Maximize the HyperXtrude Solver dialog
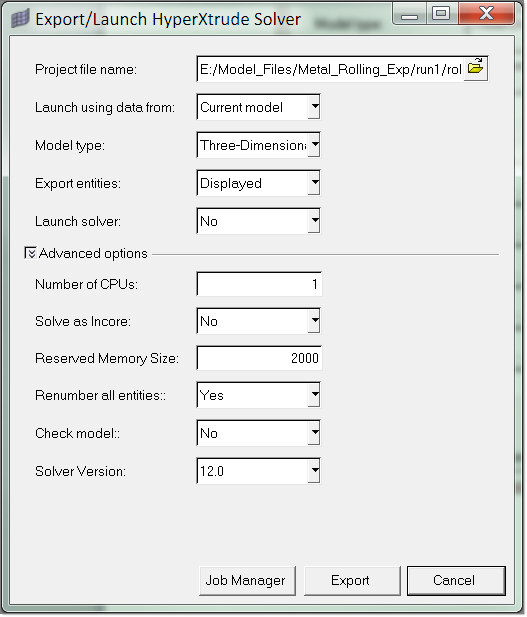This screenshot has height=617, width=527. pos(441,14)
